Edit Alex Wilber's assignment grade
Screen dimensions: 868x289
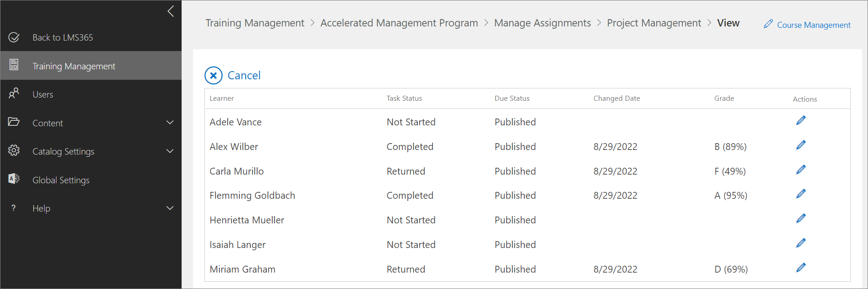(x=801, y=145)
